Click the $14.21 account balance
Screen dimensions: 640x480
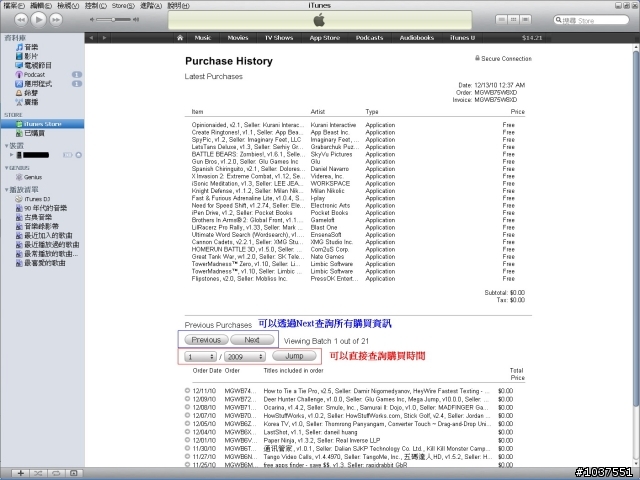(x=532, y=38)
